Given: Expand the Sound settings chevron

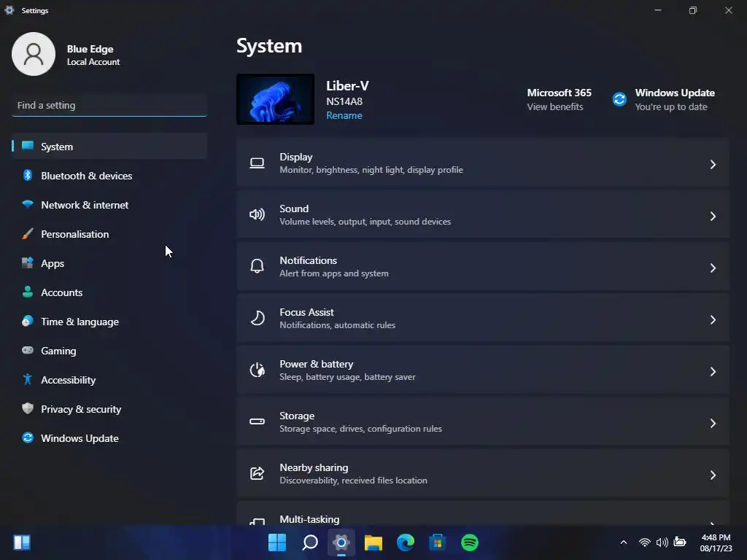Looking at the screenshot, I should [713, 216].
